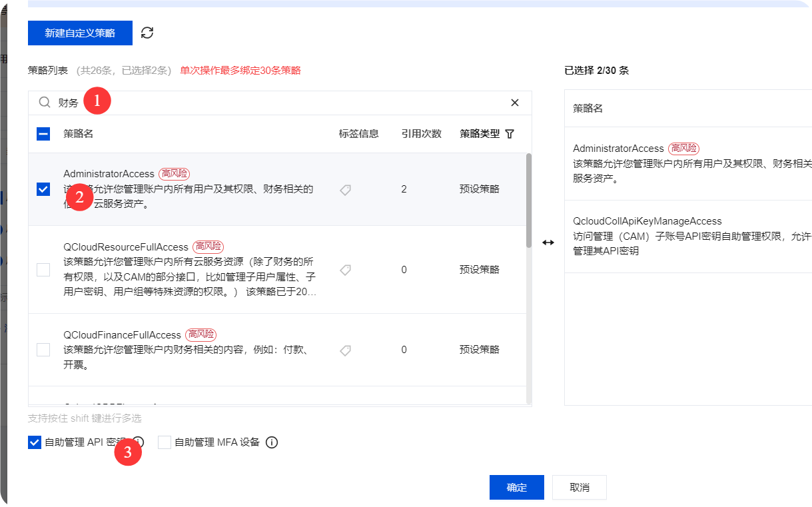Click the 新建自定义策略 button
Screen dimensions: 812x507
point(80,33)
